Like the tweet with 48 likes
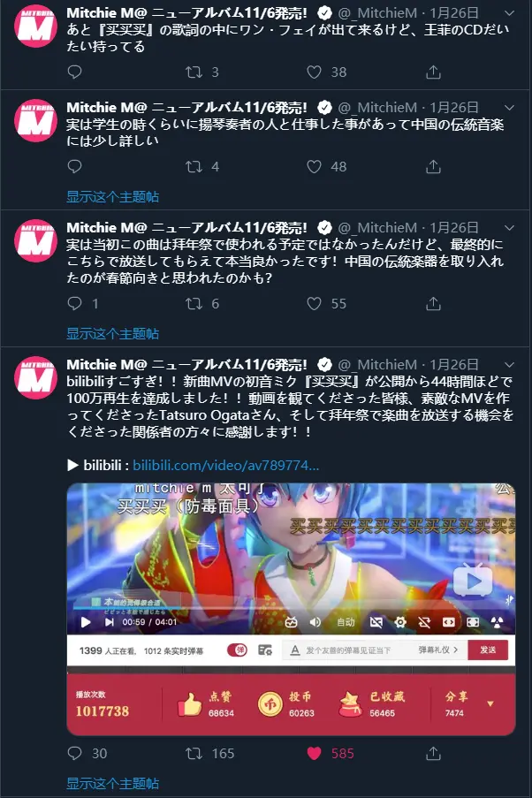Screen dimensions: 532x798 [x=314, y=166]
